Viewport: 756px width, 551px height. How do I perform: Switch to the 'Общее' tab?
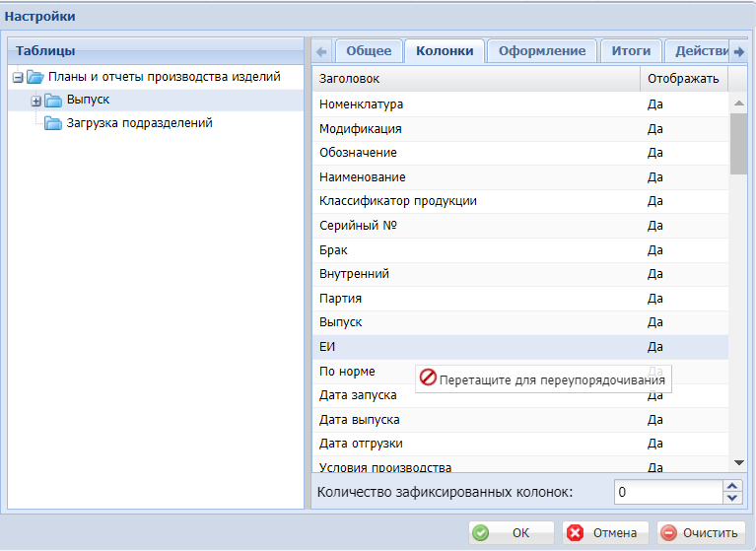point(369,51)
